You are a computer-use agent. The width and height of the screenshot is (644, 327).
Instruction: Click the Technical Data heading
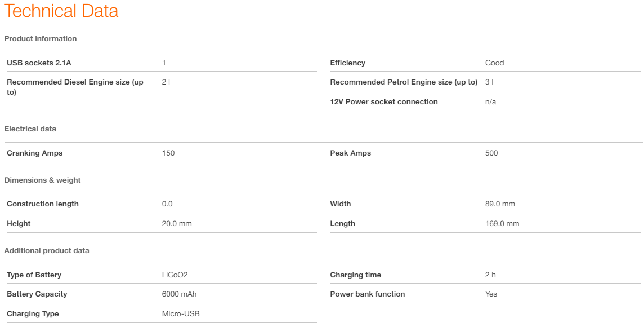pos(61,11)
